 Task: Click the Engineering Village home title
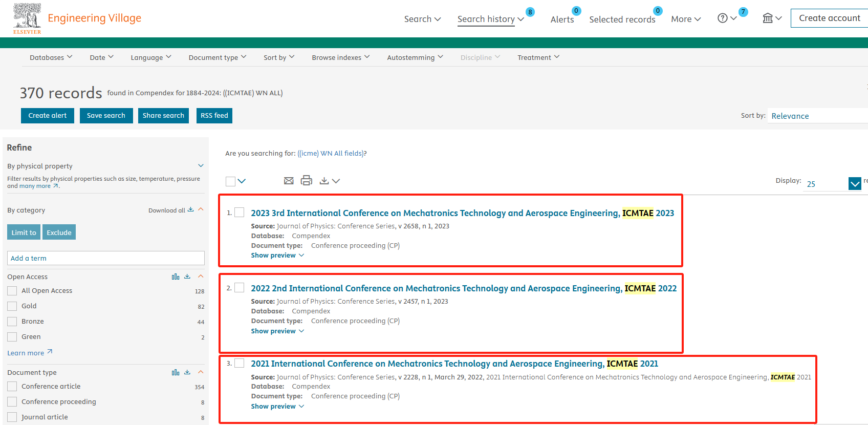[95, 18]
